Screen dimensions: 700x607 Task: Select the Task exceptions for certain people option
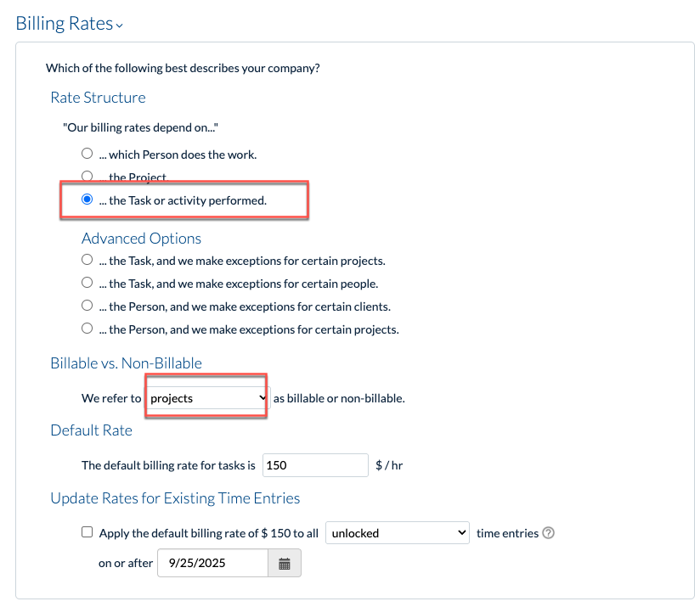click(87, 282)
